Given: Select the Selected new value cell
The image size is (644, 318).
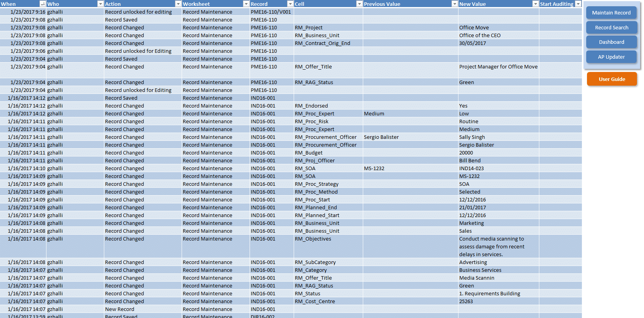Looking at the screenshot, I should (x=499, y=192).
